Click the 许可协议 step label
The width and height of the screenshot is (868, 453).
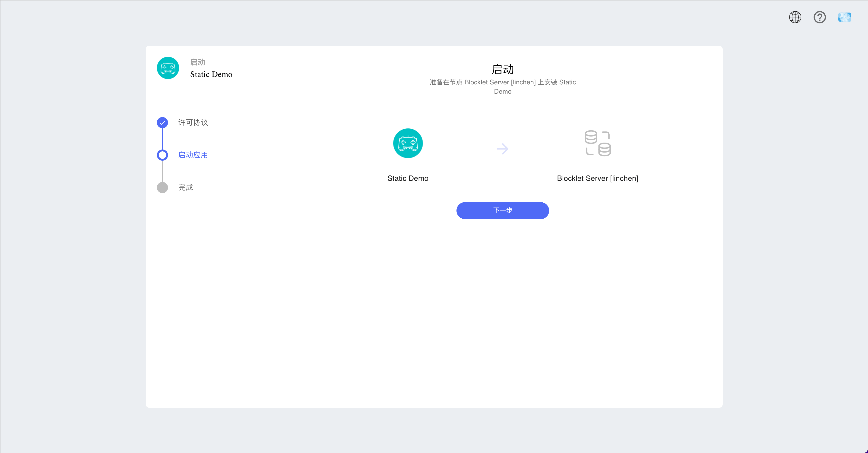click(x=193, y=122)
